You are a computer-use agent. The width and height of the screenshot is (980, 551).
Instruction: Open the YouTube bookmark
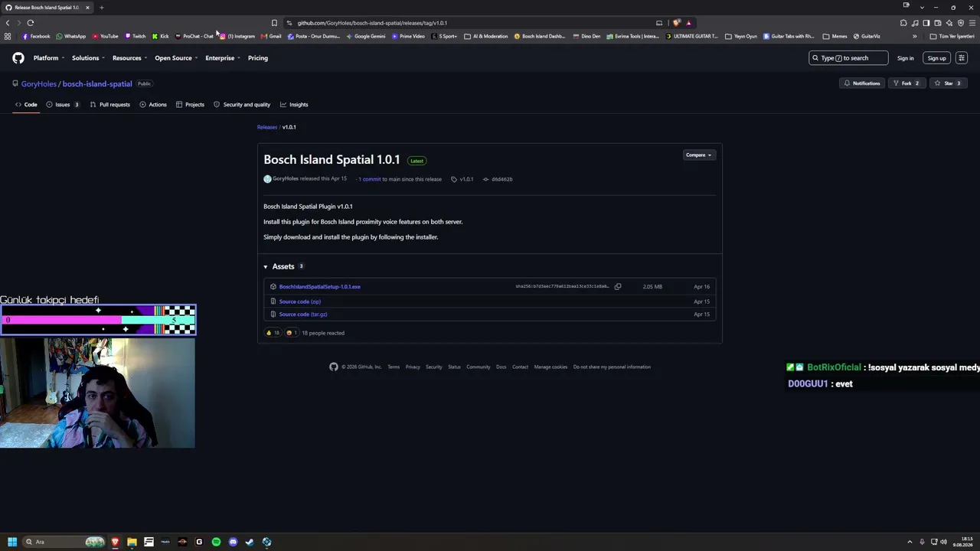coord(106,36)
